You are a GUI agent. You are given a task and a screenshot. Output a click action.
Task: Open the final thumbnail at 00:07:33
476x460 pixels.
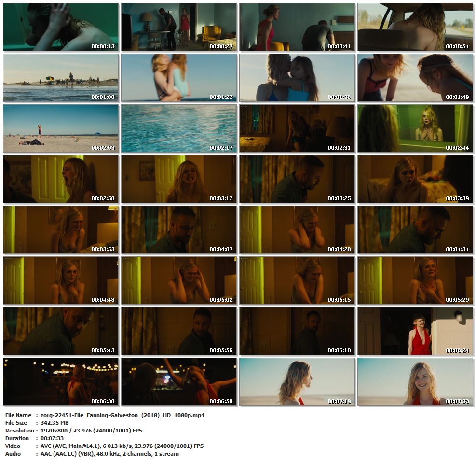click(415, 382)
